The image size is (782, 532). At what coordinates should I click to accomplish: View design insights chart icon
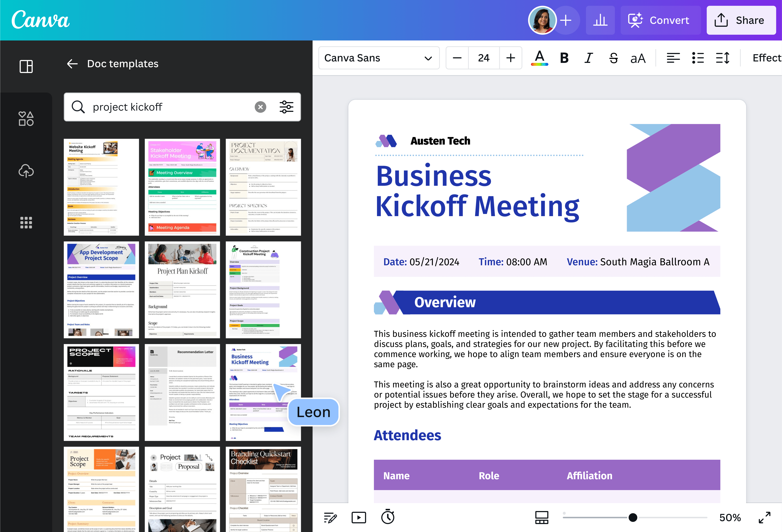coord(600,20)
